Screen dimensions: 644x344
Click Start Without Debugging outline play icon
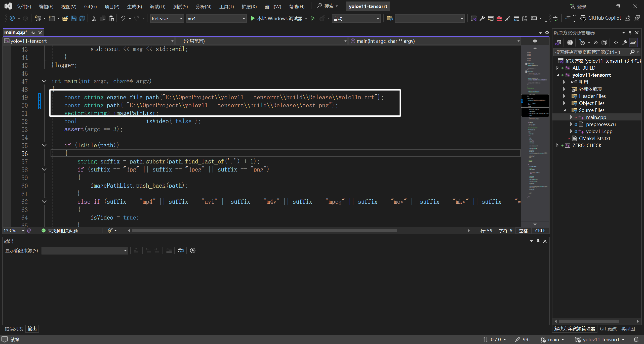(312, 18)
